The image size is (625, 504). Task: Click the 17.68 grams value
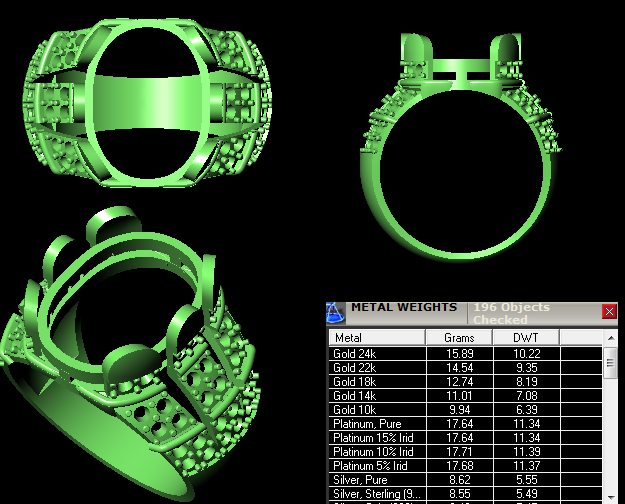click(460, 465)
